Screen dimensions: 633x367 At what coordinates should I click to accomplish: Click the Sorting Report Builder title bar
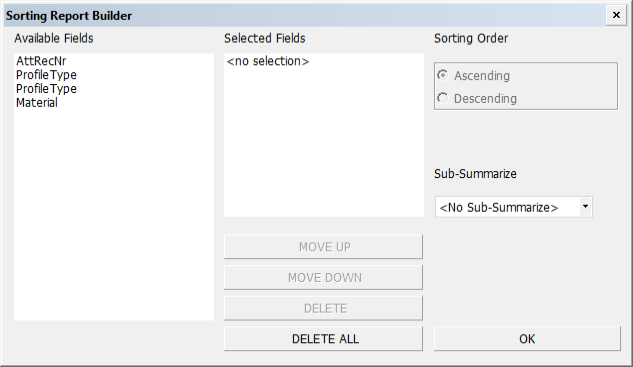305,15
